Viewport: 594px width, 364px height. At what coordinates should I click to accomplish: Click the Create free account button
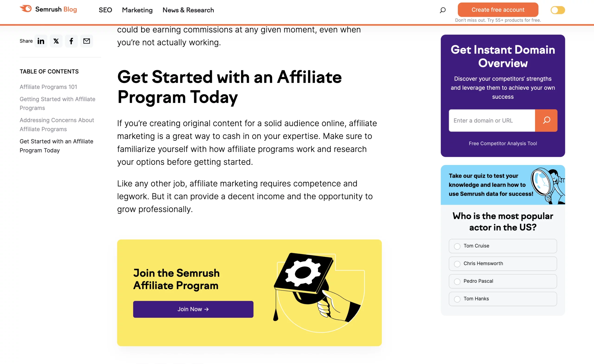click(x=498, y=9)
